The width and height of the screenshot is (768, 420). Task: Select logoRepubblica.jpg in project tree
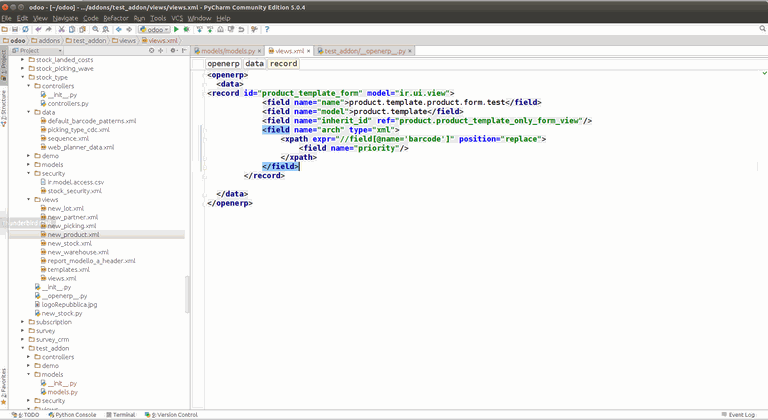click(69, 304)
